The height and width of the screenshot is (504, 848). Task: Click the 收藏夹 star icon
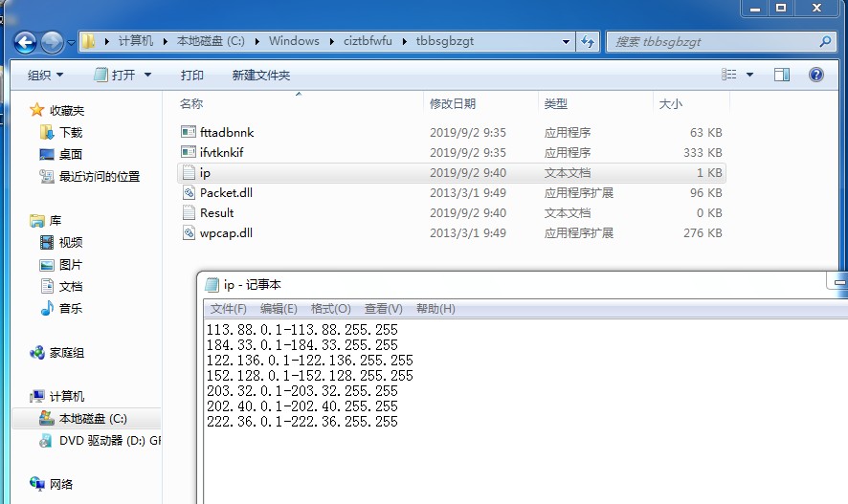tap(36, 110)
